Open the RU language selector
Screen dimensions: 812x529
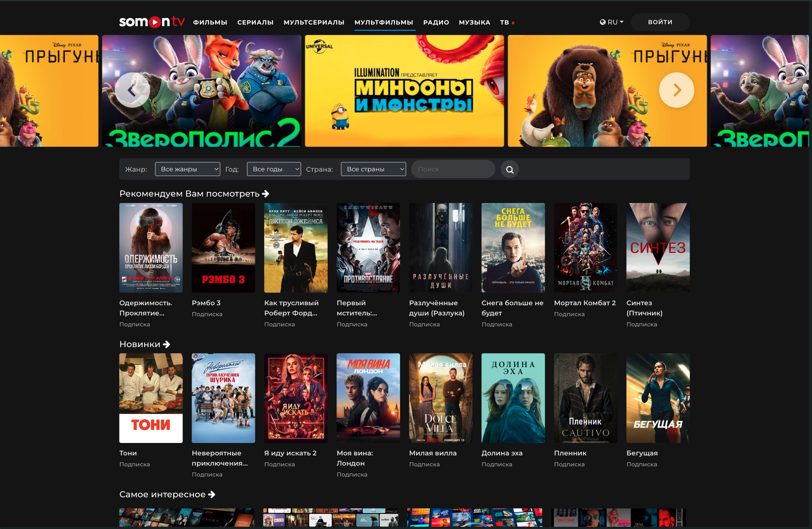(x=612, y=22)
